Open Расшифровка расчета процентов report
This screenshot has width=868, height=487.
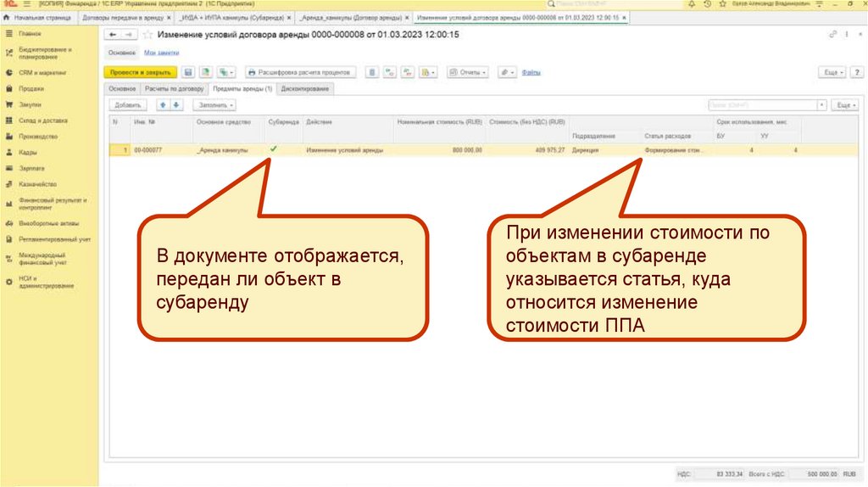click(300, 73)
